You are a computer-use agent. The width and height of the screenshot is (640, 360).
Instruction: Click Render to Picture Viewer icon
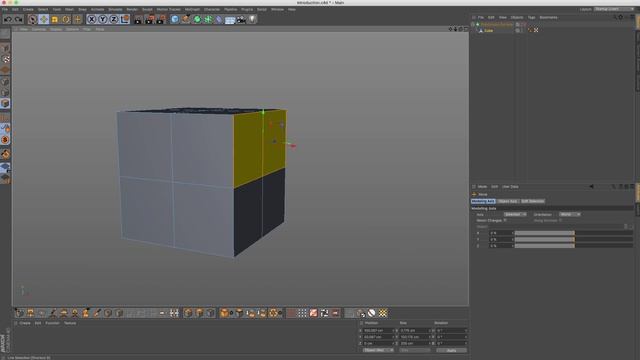pyautogui.click(x=149, y=19)
